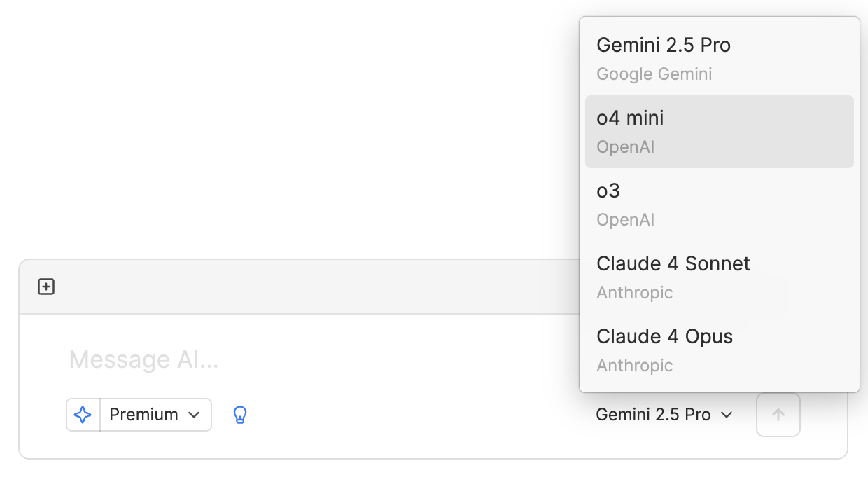Viewport: 868px width, 482px height.
Task: Click the Anthropic label under Claude 4 Opus
Action: coord(634,366)
